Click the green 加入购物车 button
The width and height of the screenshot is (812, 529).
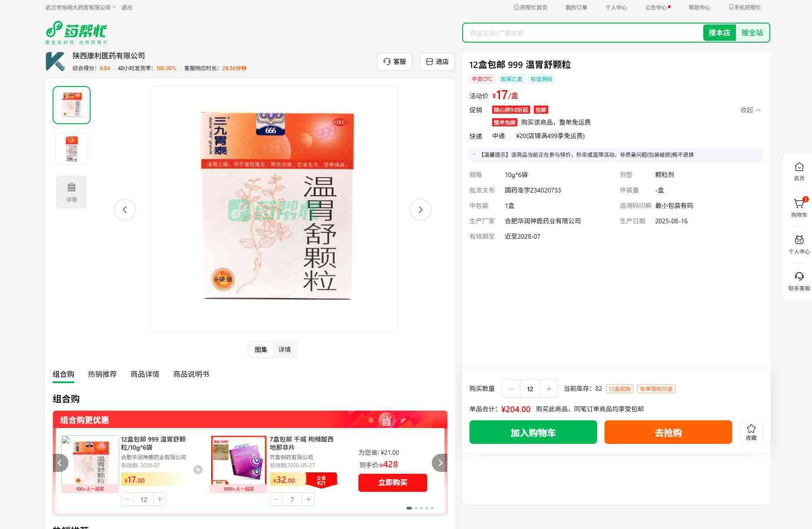point(533,433)
